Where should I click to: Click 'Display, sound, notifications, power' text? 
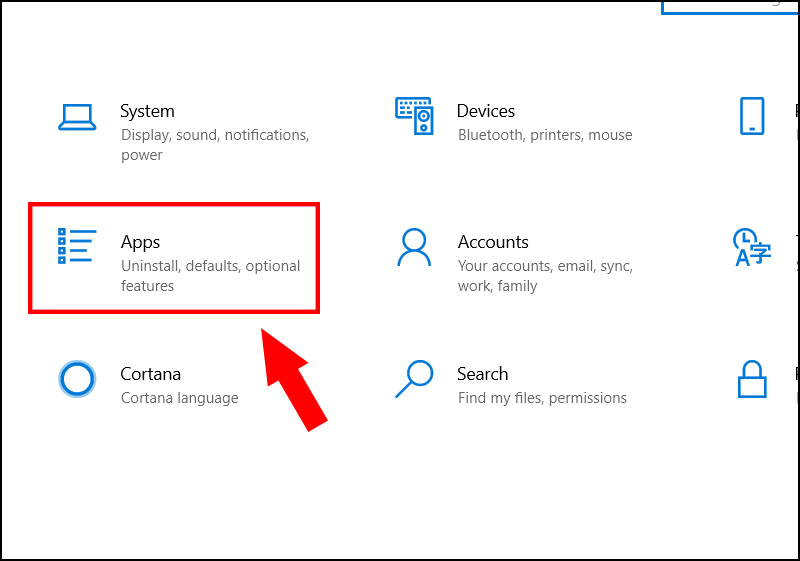click(215, 145)
